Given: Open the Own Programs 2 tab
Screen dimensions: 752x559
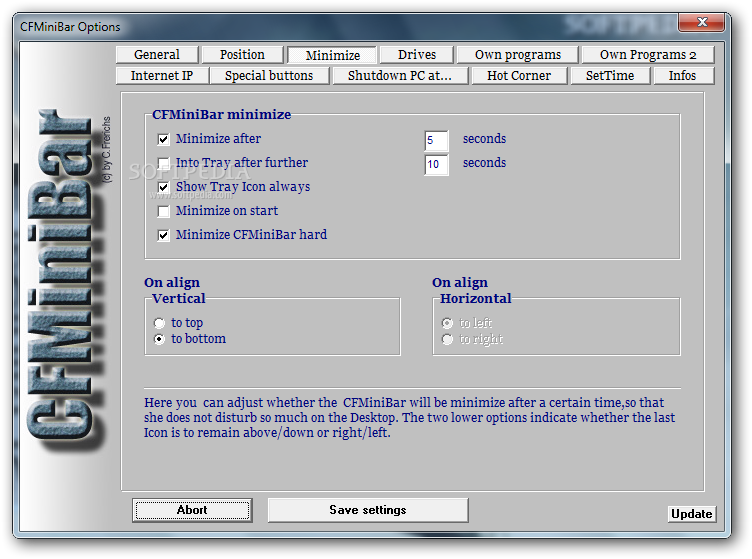Looking at the screenshot, I should point(648,55).
